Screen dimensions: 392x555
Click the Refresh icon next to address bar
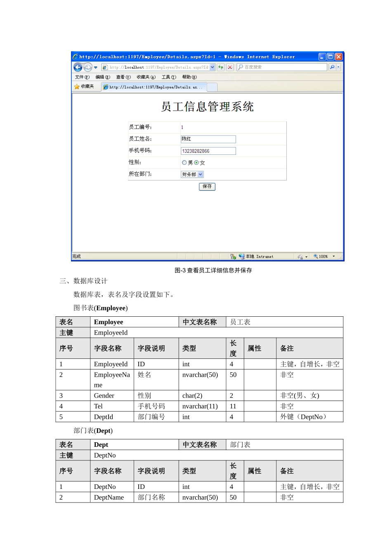(221, 67)
